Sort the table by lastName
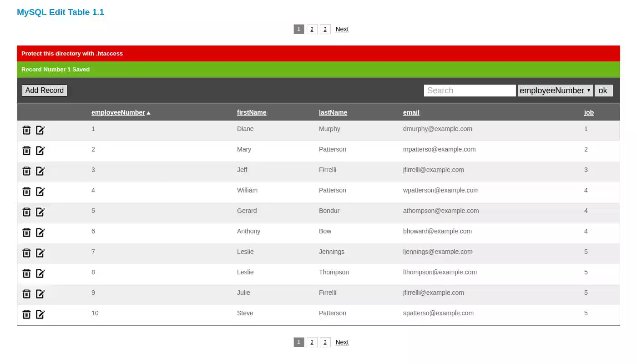This screenshot has height=364, width=637. coord(333,112)
